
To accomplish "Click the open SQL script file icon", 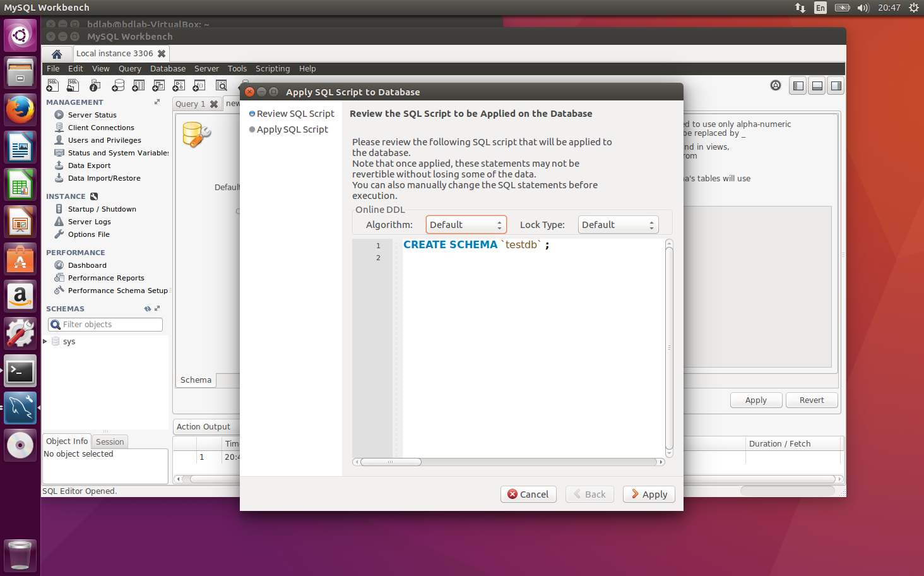I will 73,85.
